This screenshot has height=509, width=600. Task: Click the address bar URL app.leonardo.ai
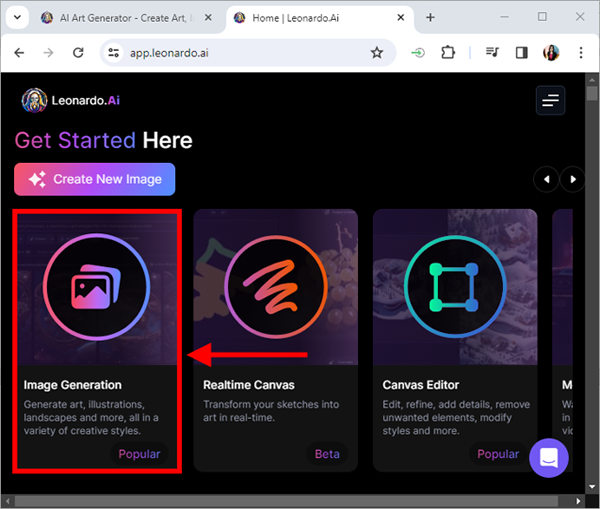click(x=169, y=53)
